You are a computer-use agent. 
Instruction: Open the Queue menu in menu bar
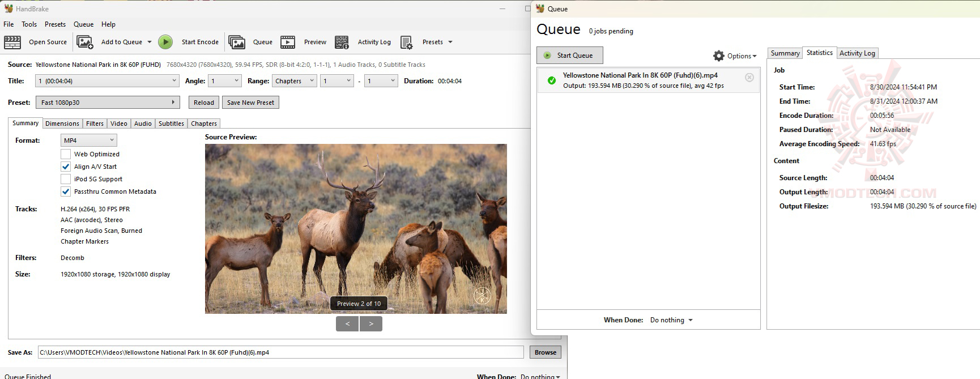(x=83, y=24)
